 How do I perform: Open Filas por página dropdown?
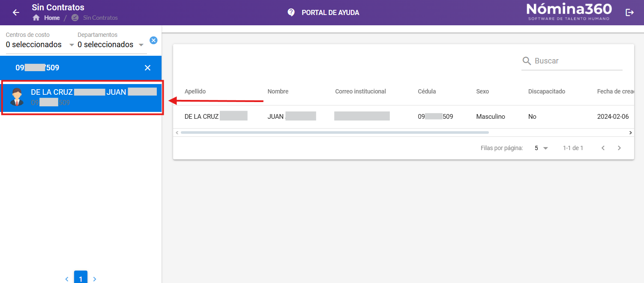(541, 148)
